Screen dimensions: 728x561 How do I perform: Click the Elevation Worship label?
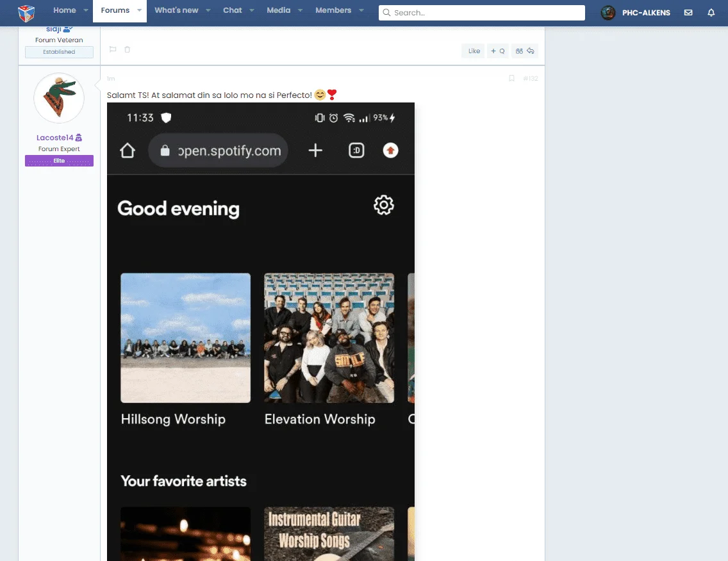320,419
